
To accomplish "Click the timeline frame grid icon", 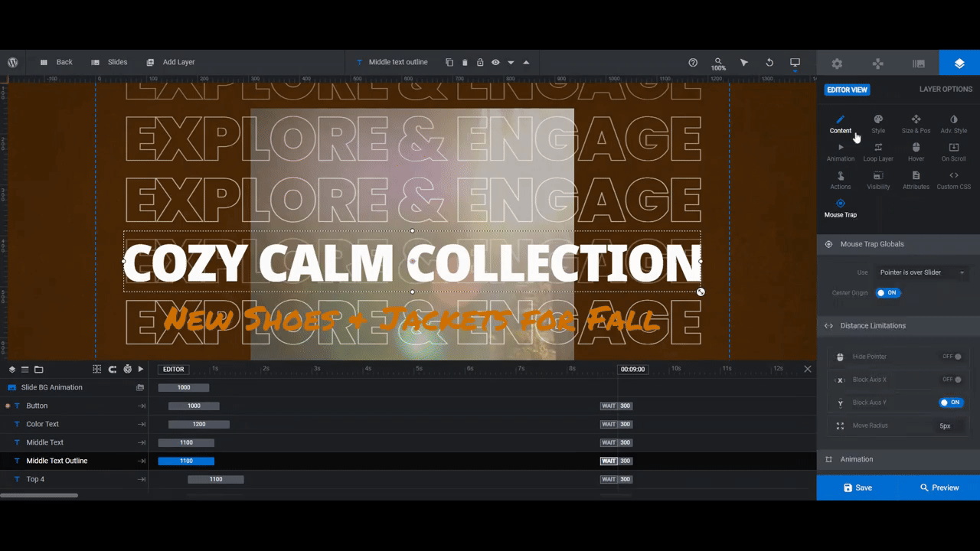I will click(x=96, y=369).
